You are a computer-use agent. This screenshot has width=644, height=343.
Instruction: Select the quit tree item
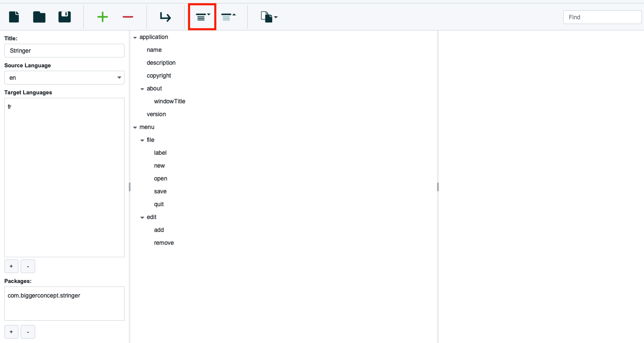tap(159, 204)
